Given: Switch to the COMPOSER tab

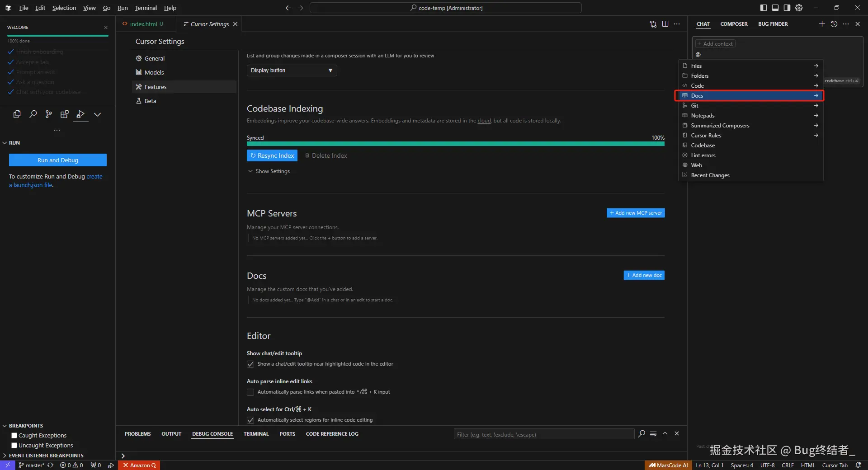Looking at the screenshot, I should [x=734, y=24].
